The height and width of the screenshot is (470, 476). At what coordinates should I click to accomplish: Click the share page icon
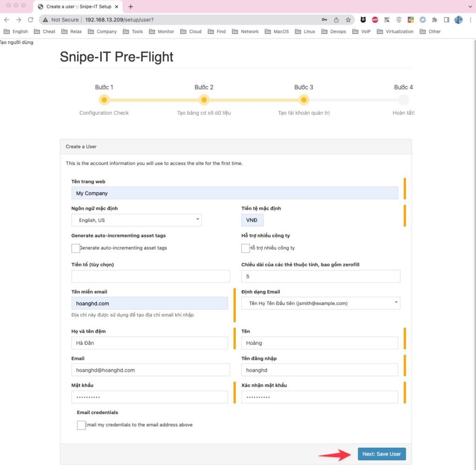[x=336, y=20]
